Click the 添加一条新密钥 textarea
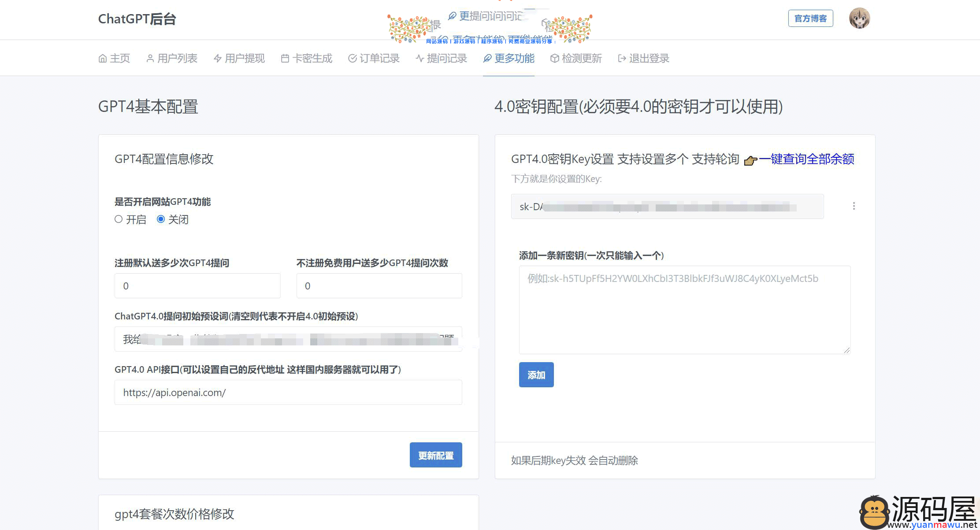This screenshot has height=530, width=980. (x=685, y=310)
